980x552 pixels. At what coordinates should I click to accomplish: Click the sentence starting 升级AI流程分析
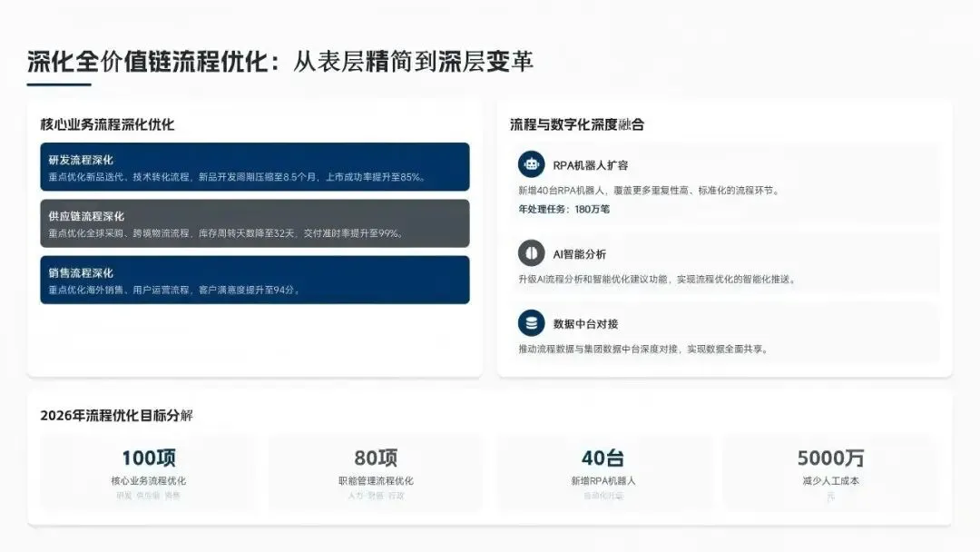[658, 279]
